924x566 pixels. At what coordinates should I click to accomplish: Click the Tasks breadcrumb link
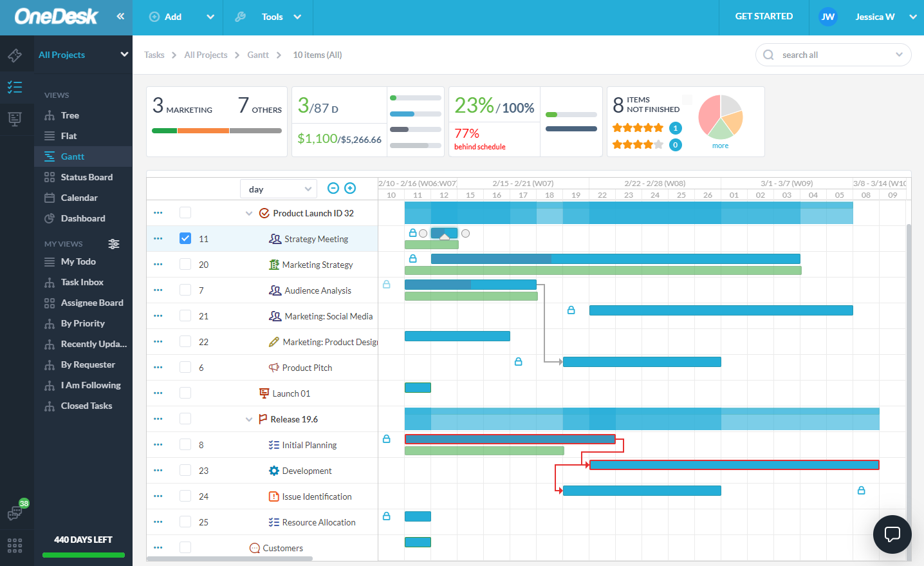154,55
